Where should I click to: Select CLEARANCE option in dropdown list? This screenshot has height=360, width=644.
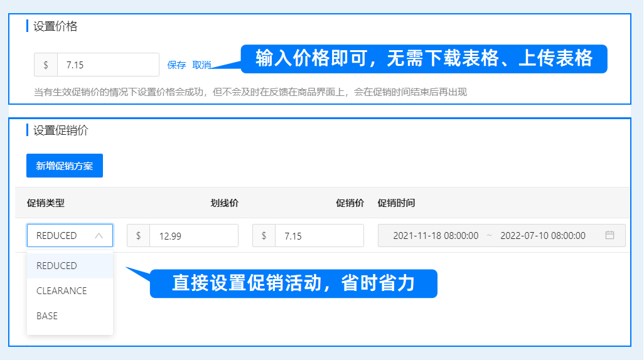[70, 291]
